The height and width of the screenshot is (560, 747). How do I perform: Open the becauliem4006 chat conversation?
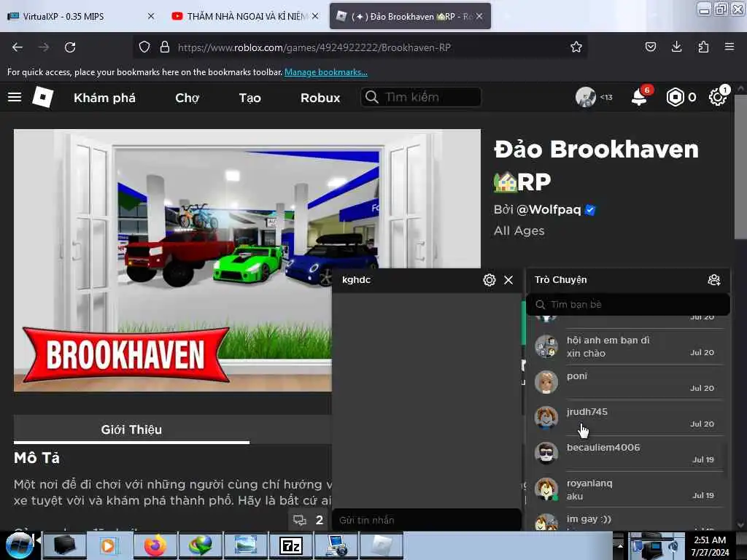(x=627, y=454)
